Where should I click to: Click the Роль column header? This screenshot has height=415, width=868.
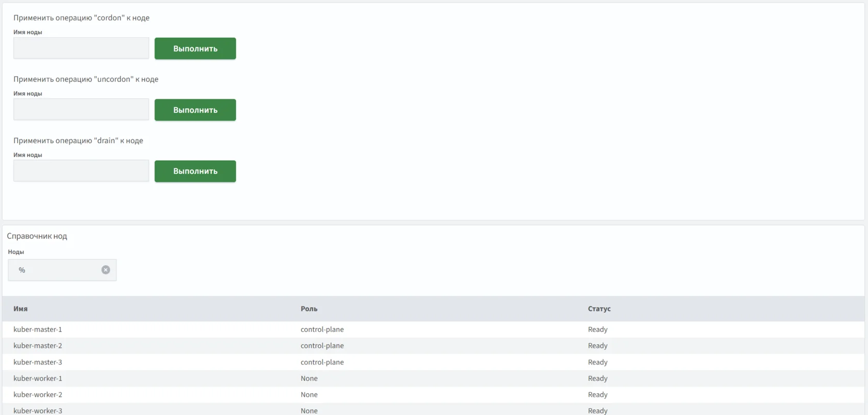[x=309, y=309]
